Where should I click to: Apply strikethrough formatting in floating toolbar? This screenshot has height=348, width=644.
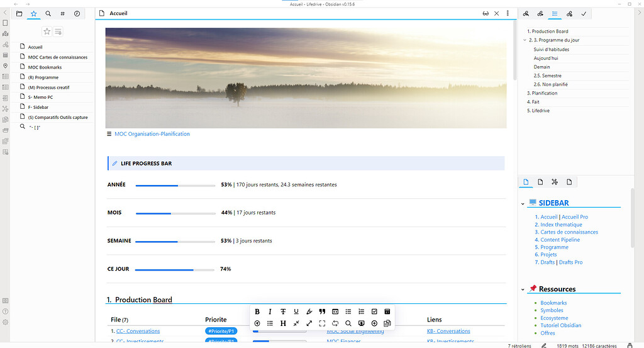(283, 312)
